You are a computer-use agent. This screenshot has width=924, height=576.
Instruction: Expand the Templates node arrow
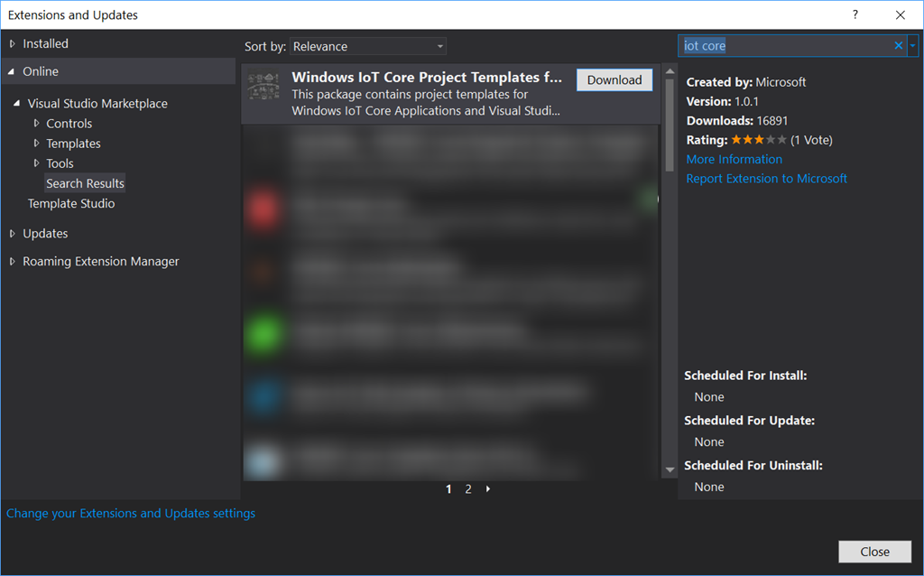pyautogui.click(x=36, y=144)
